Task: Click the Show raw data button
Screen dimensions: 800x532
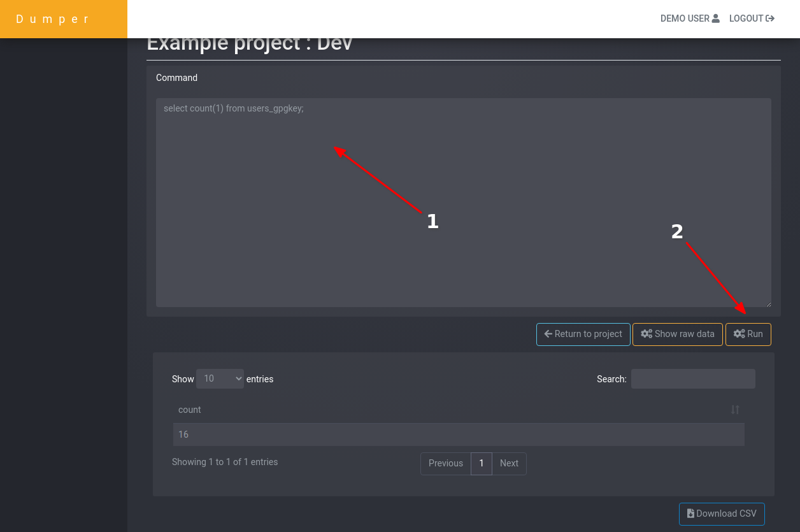Action: click(678, 334)
